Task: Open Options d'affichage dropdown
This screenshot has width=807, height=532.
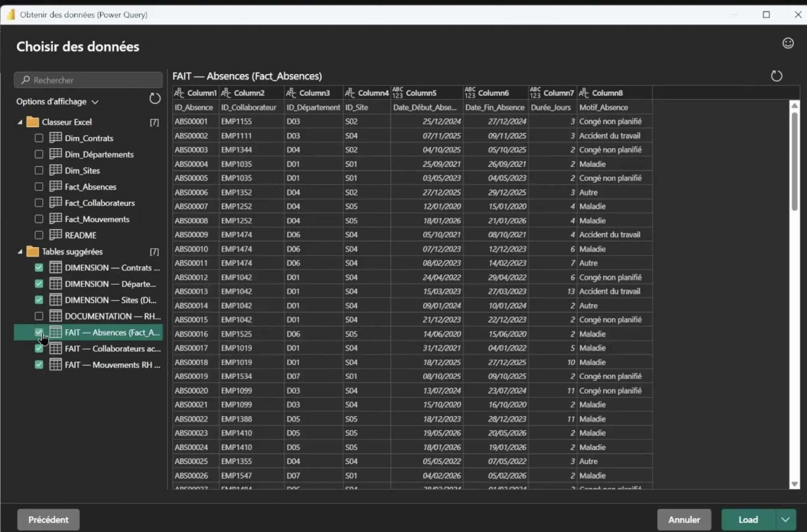Action: click(x=57, y=102)
